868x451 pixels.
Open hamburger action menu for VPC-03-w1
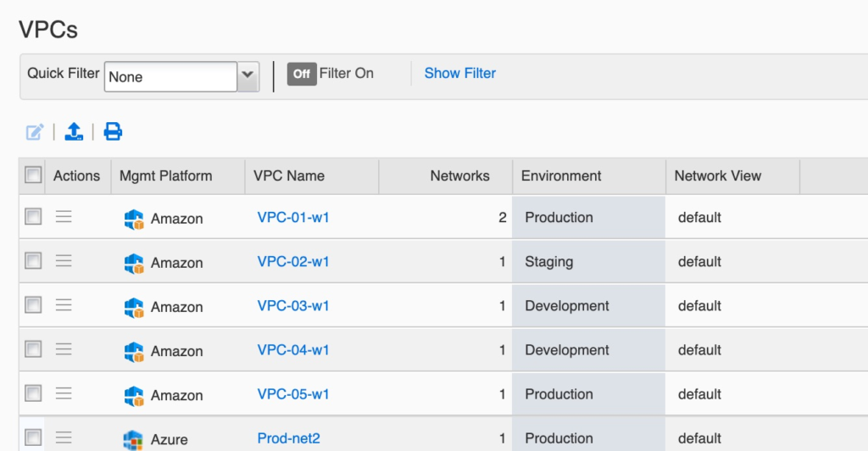click(64, 305)
